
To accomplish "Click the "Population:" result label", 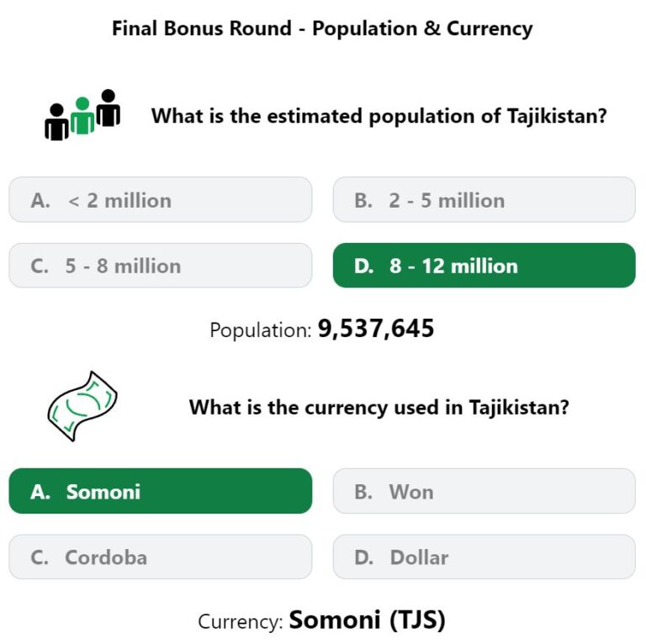I will click(261, 330).
